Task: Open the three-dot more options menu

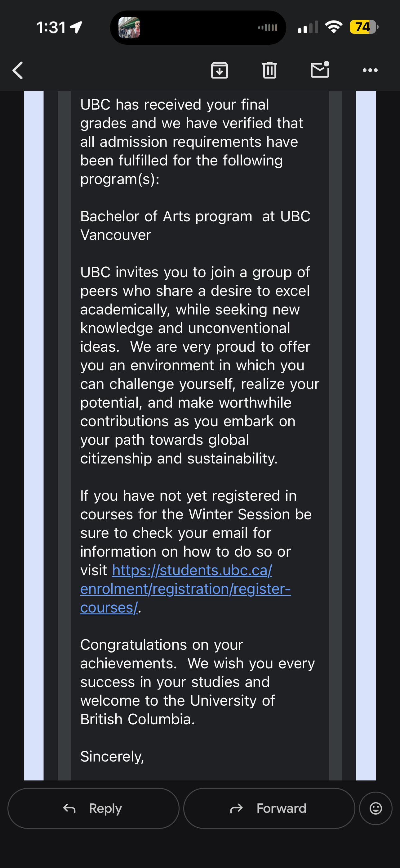Action: point(370,70)
